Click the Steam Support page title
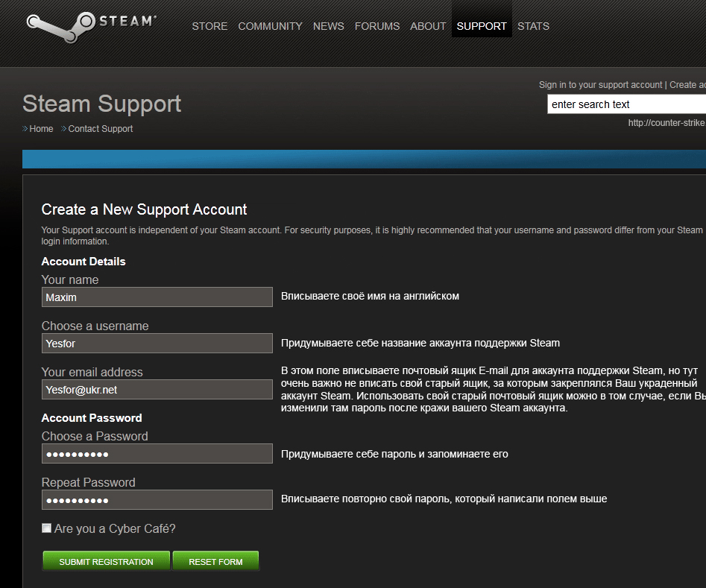706x588 pixels. [101, 104]
